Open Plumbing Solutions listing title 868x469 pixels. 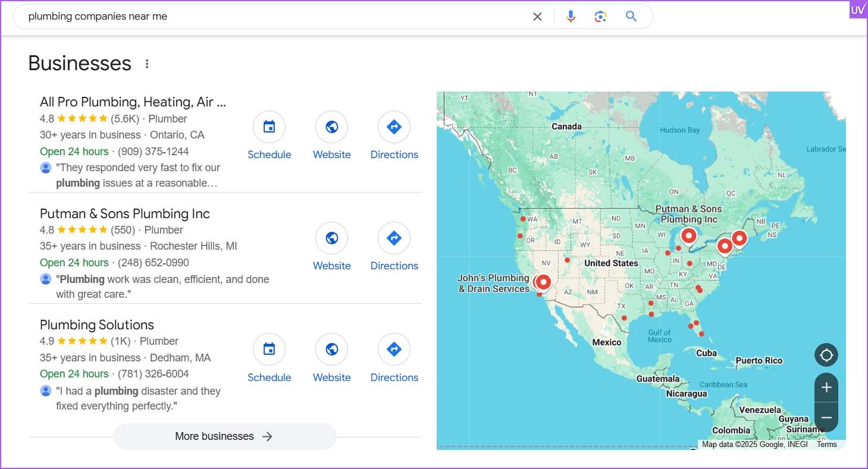pos(97,325)
